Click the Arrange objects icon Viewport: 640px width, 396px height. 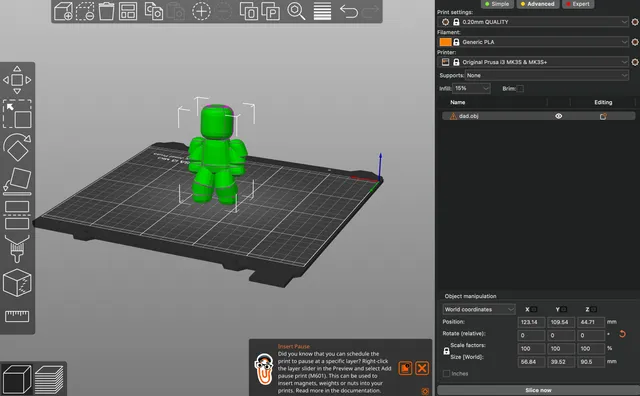click(x=128, y=11)
